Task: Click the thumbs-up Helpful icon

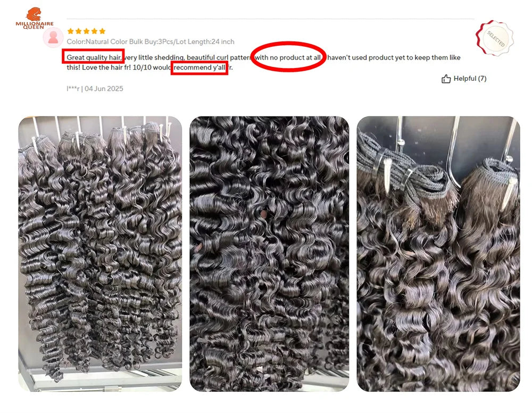Action: 446,79
